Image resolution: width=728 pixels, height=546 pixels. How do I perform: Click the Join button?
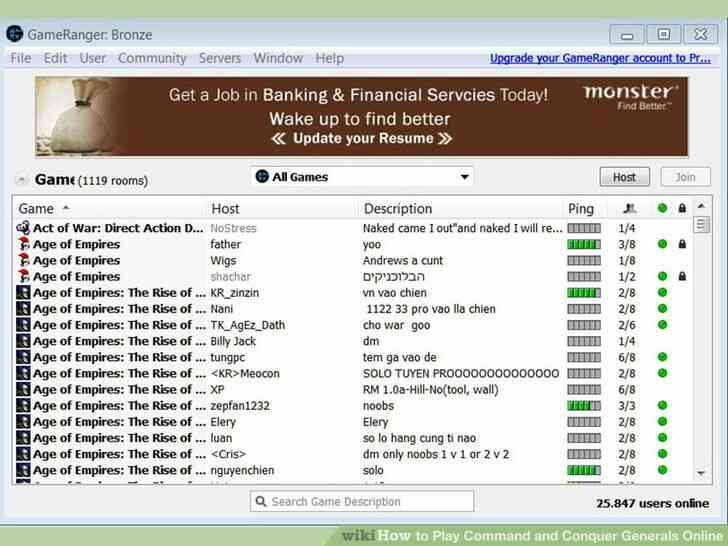tap(685, 177)
